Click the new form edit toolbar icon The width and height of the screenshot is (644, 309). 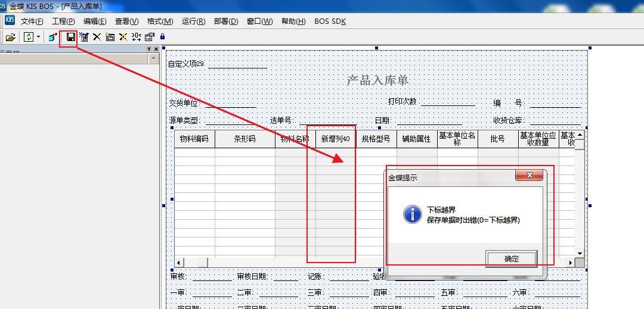[84, 38]
